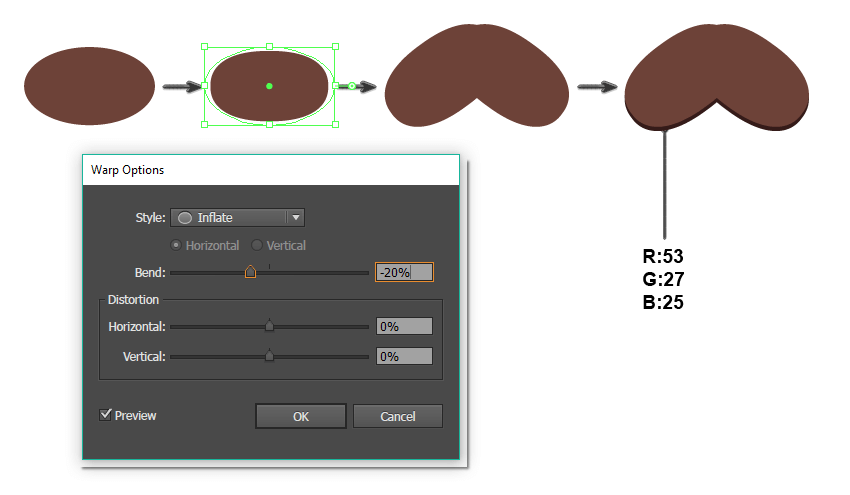Select the Horizontal radio button
Image resolution: width=850 pixels, height=495 pixels.
point(177,245)
